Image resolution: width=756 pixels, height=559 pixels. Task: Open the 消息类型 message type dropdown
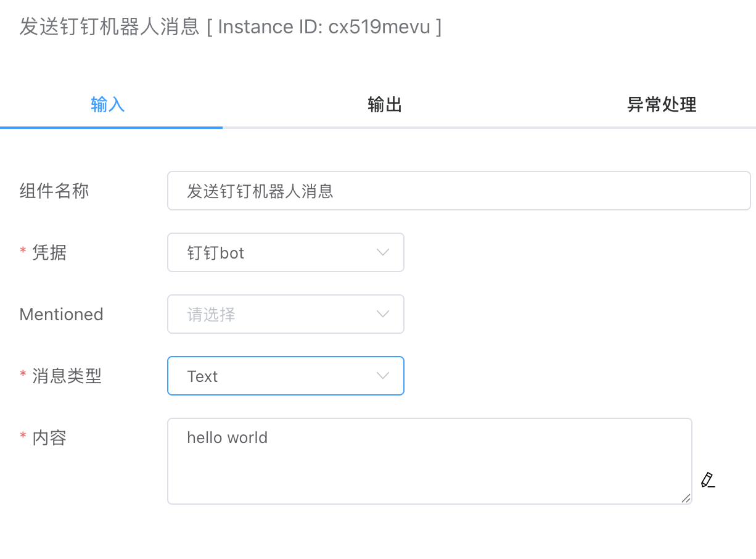[x=286, y=376]
